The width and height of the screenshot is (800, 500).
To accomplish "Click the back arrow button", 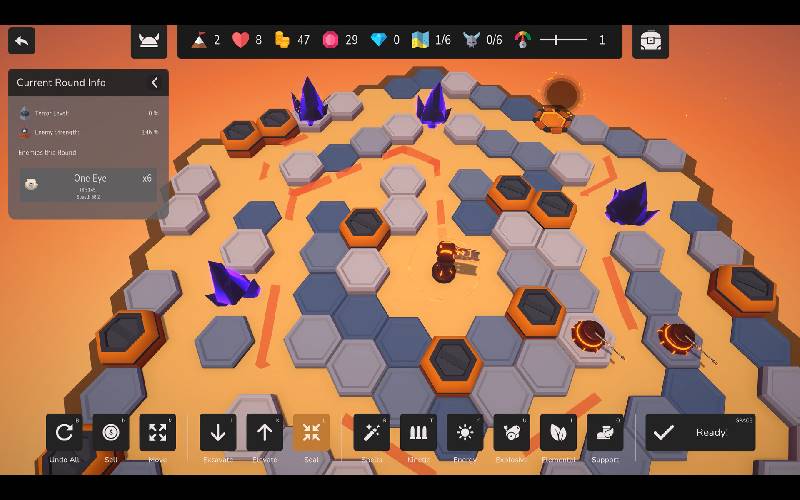I will click(x=22, y=41).
